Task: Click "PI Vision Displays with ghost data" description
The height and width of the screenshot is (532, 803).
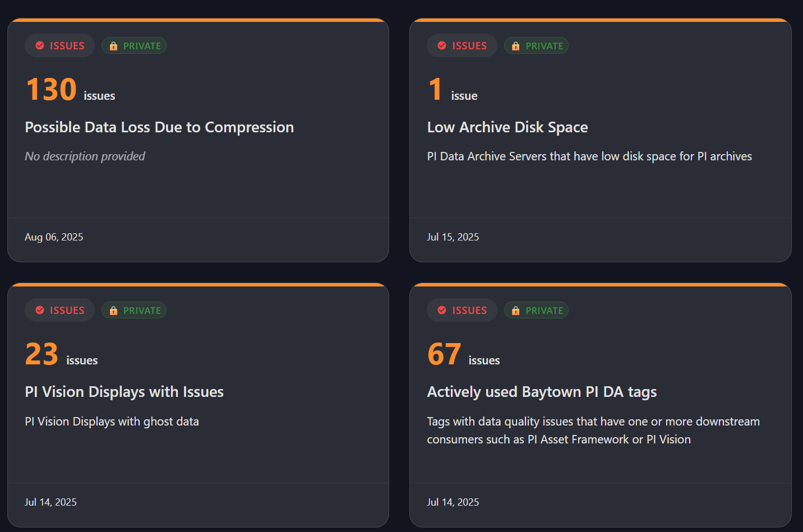Action: pyautogui.click(x=112, y=422)
